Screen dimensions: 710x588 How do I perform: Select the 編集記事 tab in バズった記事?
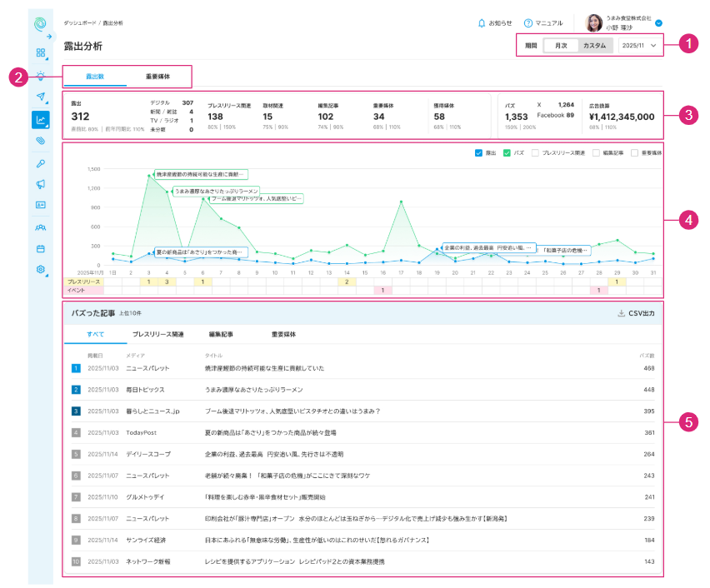click(221, 334)
